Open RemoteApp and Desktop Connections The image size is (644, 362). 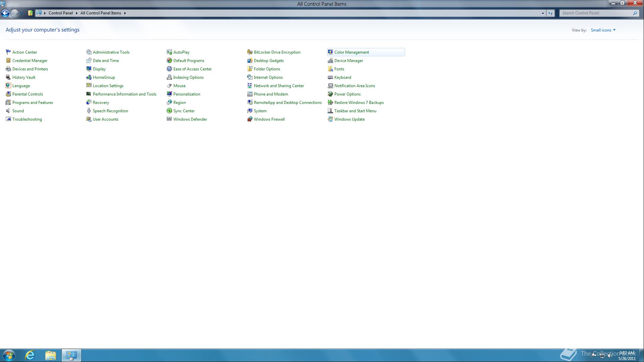[287, 103]
